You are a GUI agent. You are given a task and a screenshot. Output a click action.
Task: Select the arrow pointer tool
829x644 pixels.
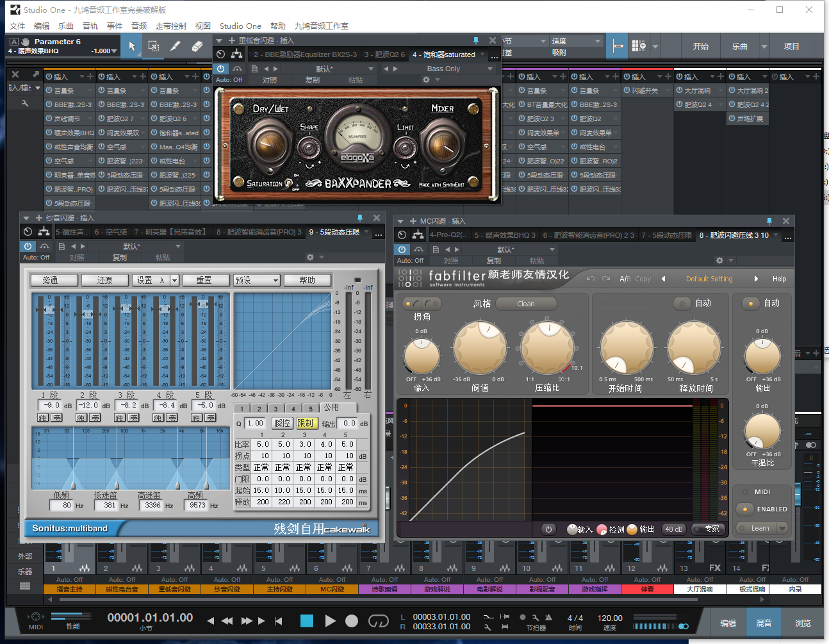[132, 46]
